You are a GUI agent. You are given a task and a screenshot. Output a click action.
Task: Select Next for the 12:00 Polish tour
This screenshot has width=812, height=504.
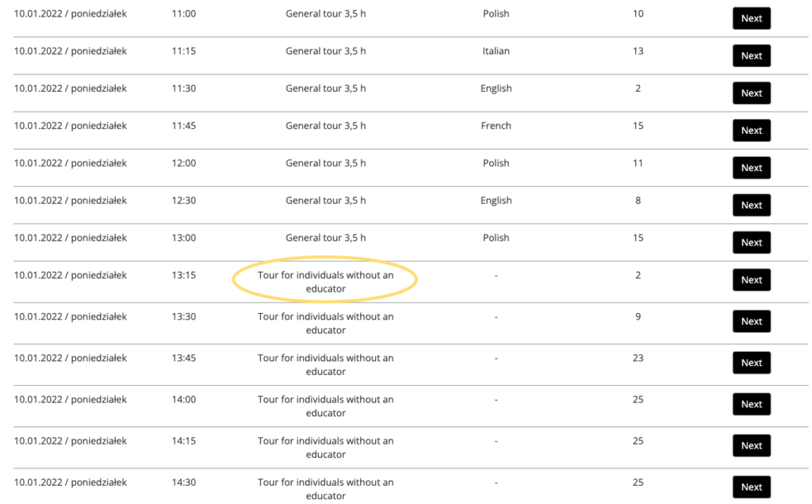pyautogui.click(x=751, y=167)
